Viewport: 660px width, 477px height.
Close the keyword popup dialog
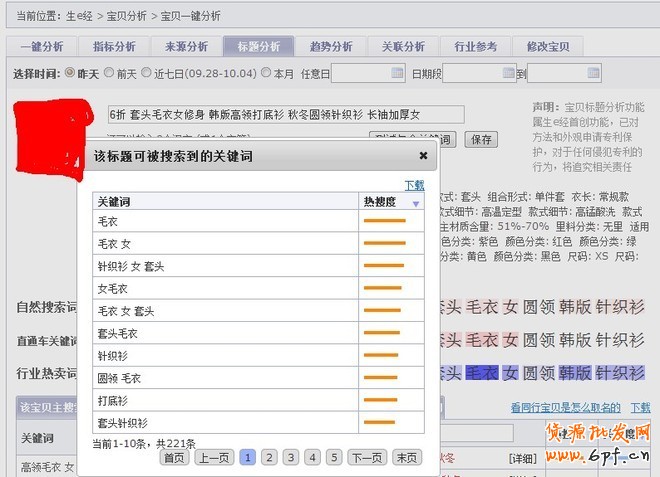pyautogui.click(x=423, y=156)
